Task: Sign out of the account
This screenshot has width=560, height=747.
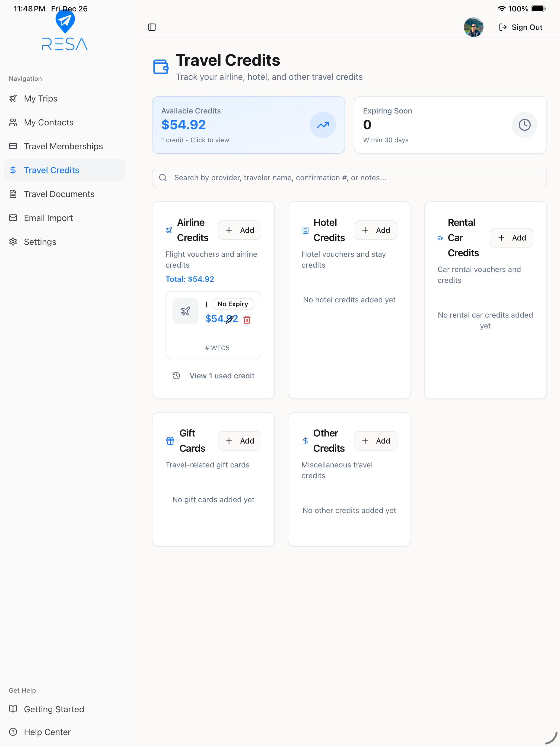Action: coord(520,27)
